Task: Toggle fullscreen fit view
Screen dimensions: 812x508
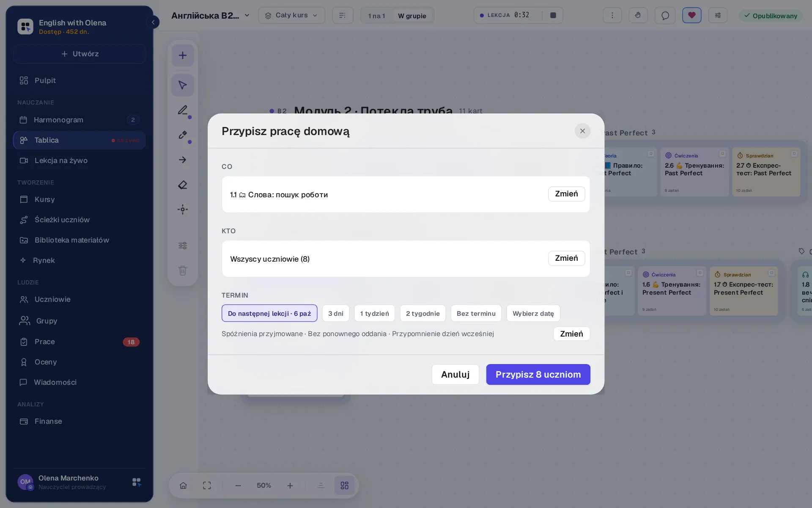Action: coord(207,486)
